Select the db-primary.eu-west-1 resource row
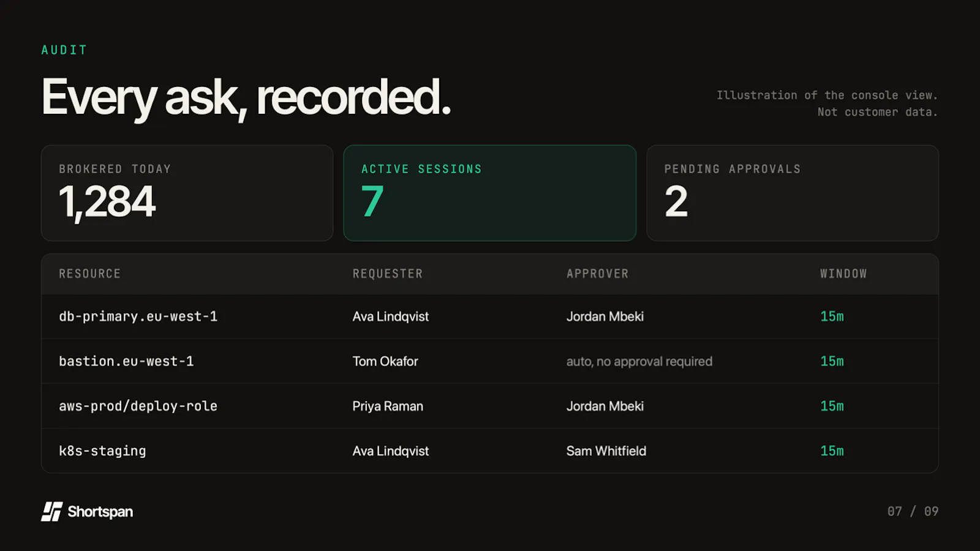The width and height of the screenshot is (980, 551). [490, 317]
